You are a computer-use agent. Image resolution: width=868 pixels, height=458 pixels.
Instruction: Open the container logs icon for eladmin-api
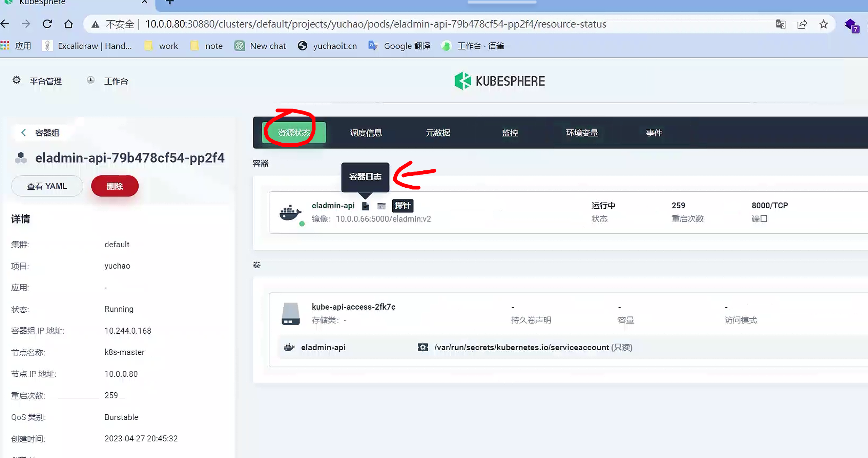(365, 206)
